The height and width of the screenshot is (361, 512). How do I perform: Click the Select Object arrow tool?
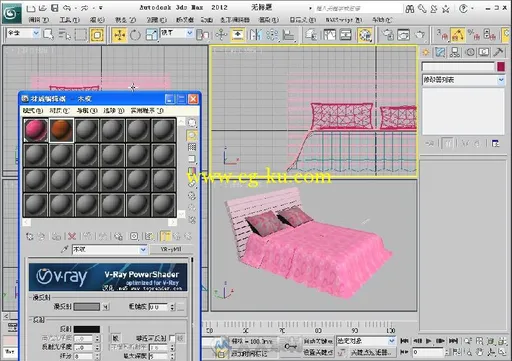(48, 35)
